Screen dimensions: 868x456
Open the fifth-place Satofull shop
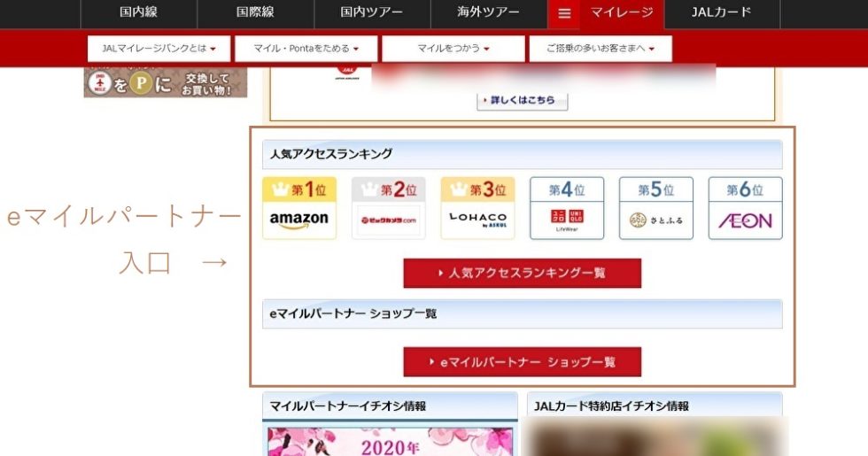pyautogui.click(x=656, y=208)
